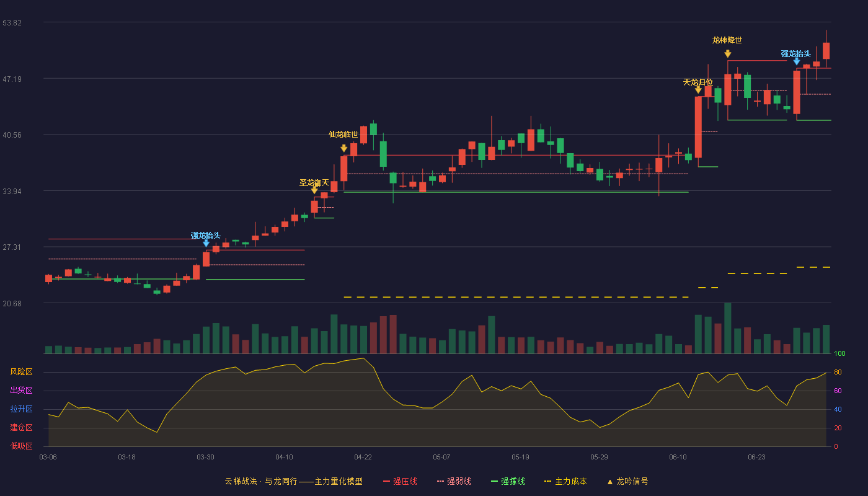The width and height of the screenshot is (868, 496).
Task: Click the 06-23 date label
Action: [x=756, y=457]
